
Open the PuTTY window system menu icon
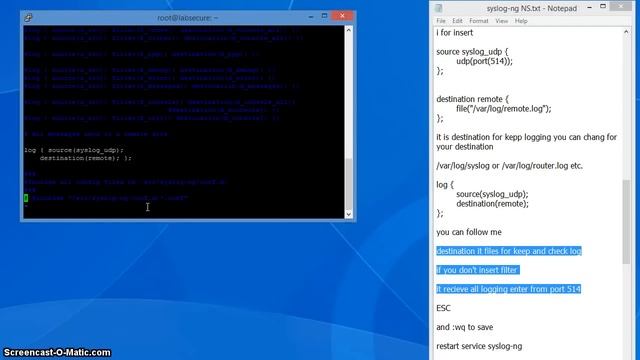28,18
